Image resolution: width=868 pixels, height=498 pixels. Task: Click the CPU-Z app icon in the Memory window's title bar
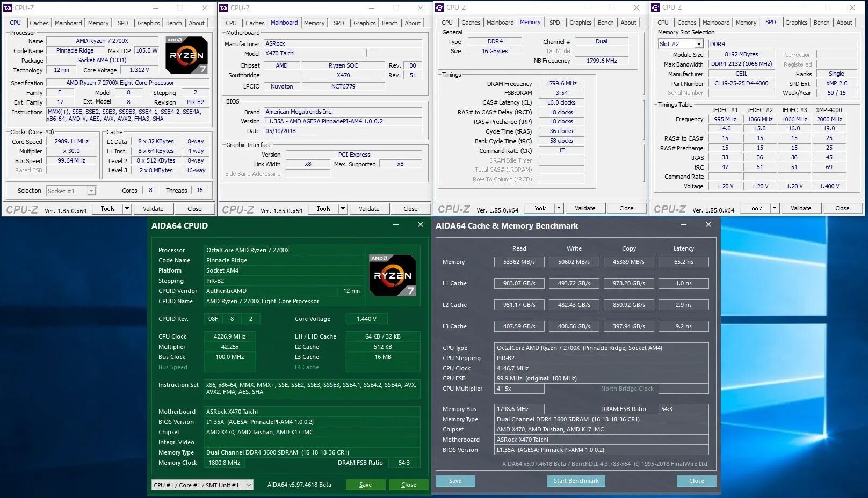(439, 8)
